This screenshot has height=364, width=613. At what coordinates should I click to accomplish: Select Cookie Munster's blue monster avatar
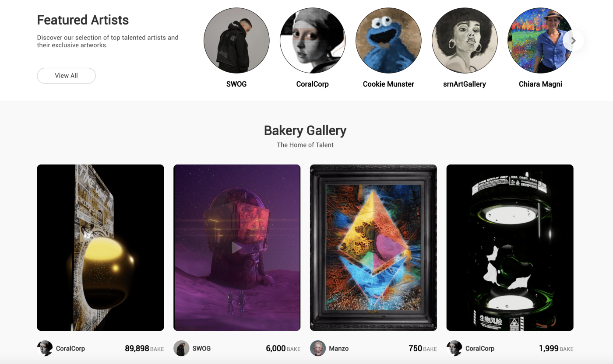click(388, 40)
